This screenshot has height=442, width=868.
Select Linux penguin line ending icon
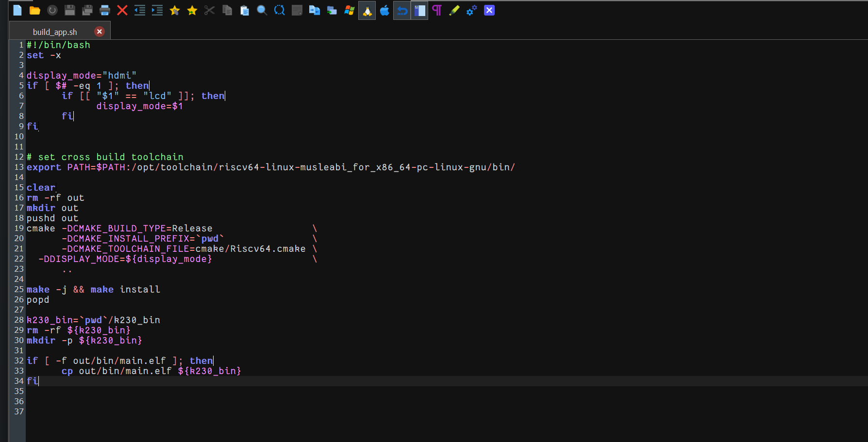click(367, 10)
